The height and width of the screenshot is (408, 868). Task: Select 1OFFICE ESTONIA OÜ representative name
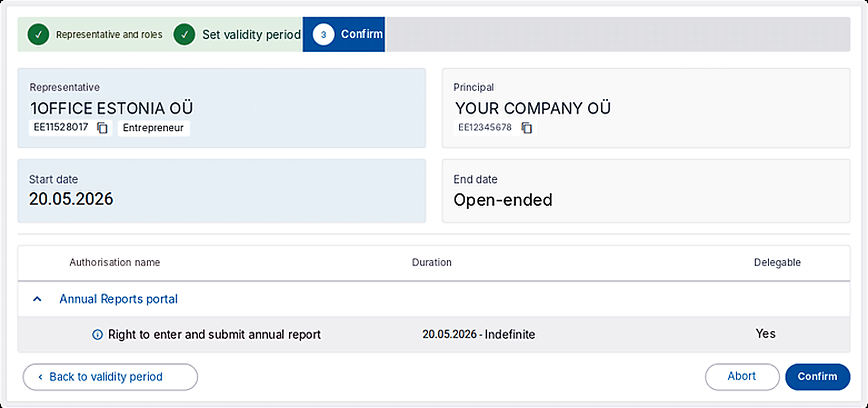(x=112, y=108)
